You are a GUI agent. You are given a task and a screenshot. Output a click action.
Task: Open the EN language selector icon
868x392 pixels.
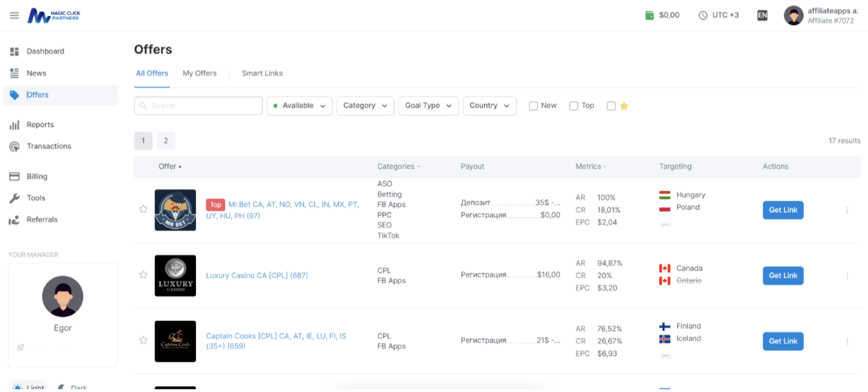point(762,15)
